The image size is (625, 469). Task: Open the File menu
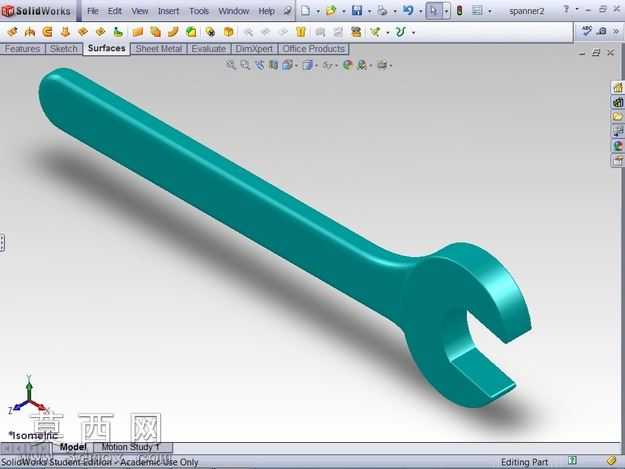92,11
